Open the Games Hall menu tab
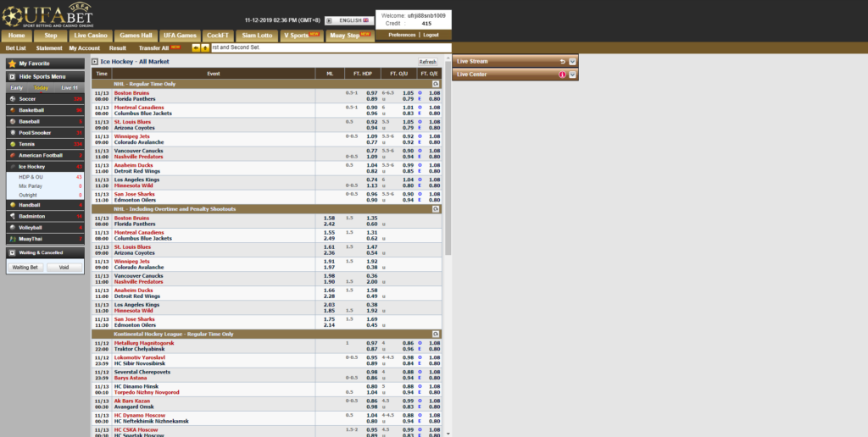 [136, 36]
